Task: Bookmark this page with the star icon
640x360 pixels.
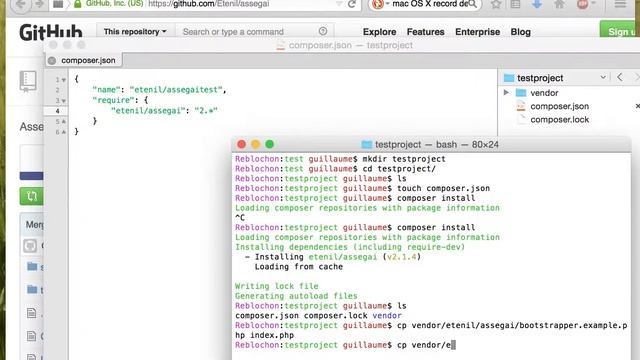Action: tap(496, 4)
